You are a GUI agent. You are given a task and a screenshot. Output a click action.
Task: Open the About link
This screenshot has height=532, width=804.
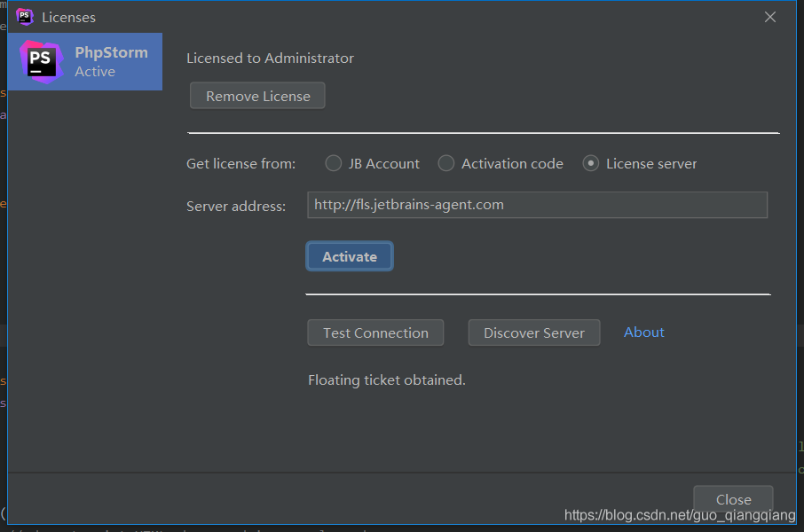point(644,332)
